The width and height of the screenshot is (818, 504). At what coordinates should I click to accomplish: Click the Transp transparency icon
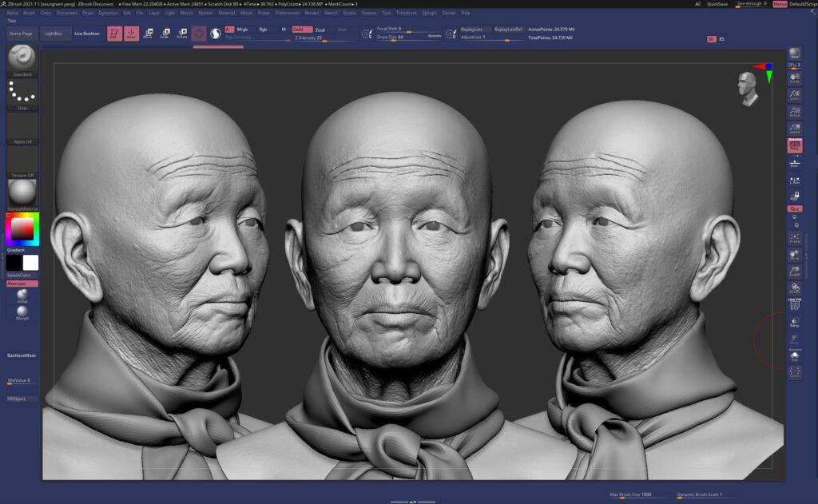(795, 322)
